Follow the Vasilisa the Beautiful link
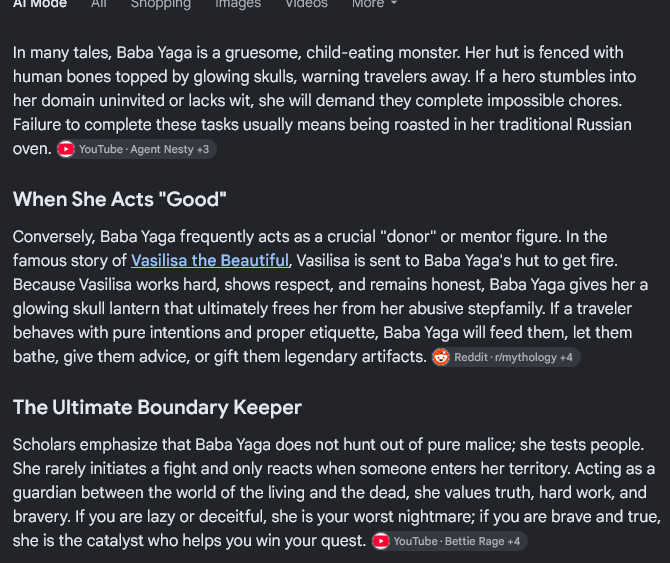 [210, 260]
